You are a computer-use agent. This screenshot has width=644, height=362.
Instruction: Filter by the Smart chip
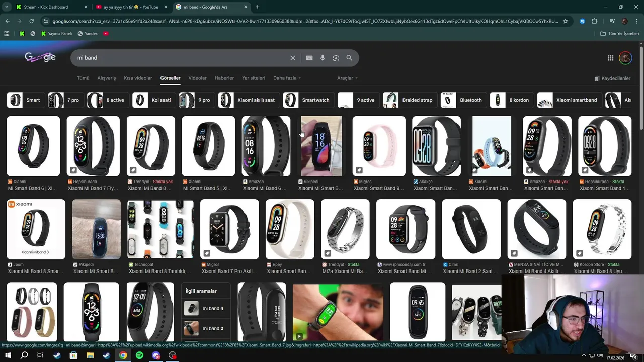pos(26,100)
